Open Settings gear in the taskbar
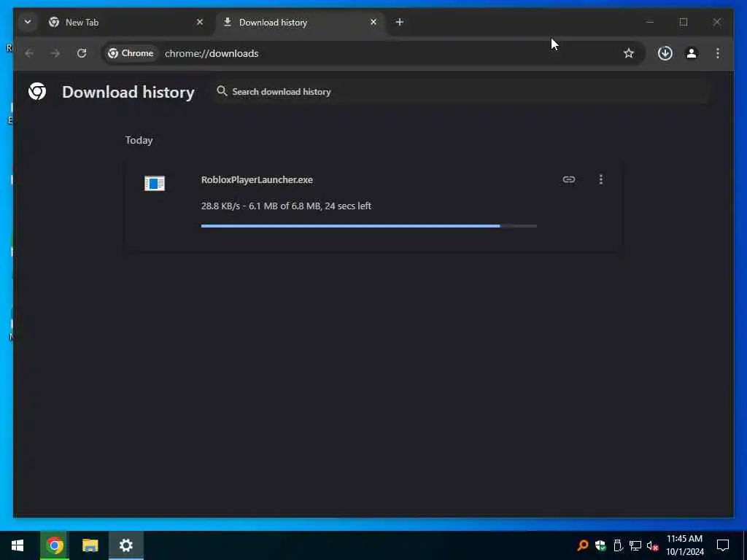747x560 pixels. 125,545
